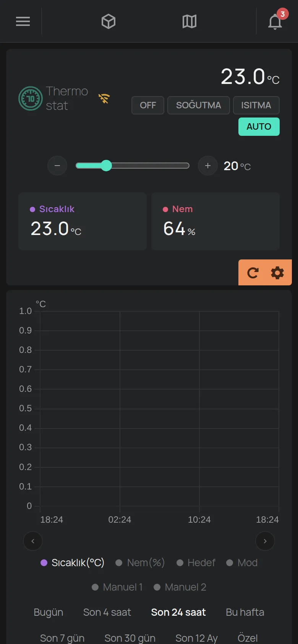Click the green thermostat device icon
The width and height of the screenshot is (298, 644).
[31, 98]
